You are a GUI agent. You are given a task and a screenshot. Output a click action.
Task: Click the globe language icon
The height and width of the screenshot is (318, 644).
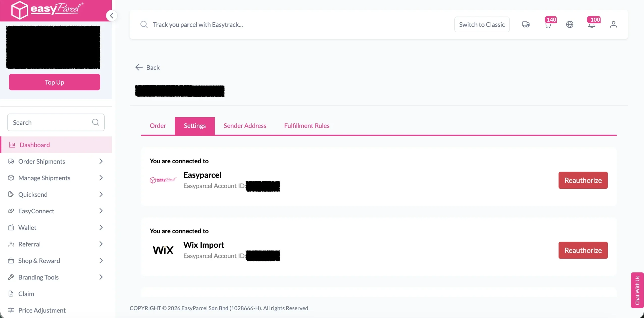[570, 24]
